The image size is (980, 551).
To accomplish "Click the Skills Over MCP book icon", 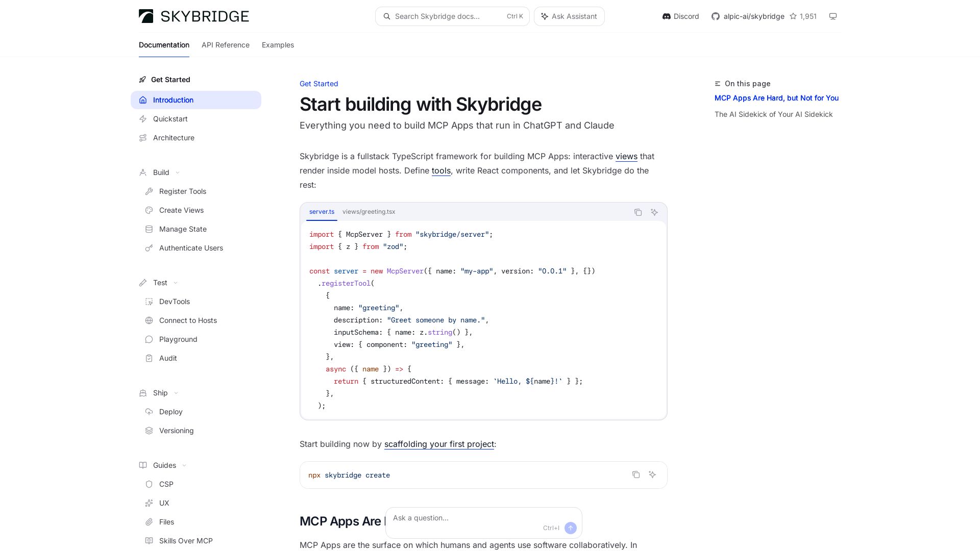I will pyautogui.click(x=149, y=541).
